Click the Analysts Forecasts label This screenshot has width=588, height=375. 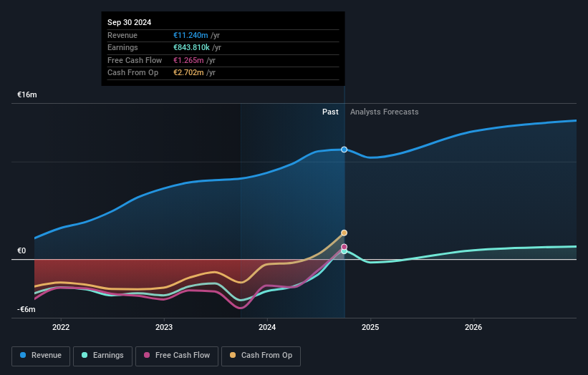(385, 112)
